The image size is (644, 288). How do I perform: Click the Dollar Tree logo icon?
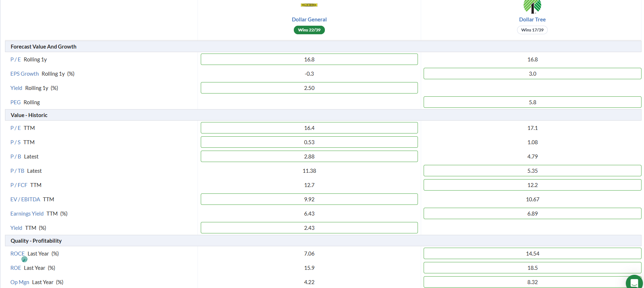pyautogui.click(x=532, y=6)
